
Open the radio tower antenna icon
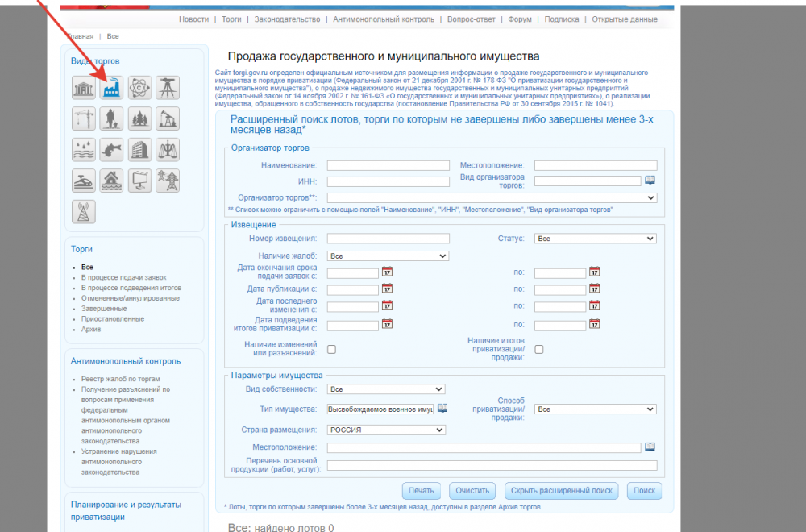pos(83,211)
